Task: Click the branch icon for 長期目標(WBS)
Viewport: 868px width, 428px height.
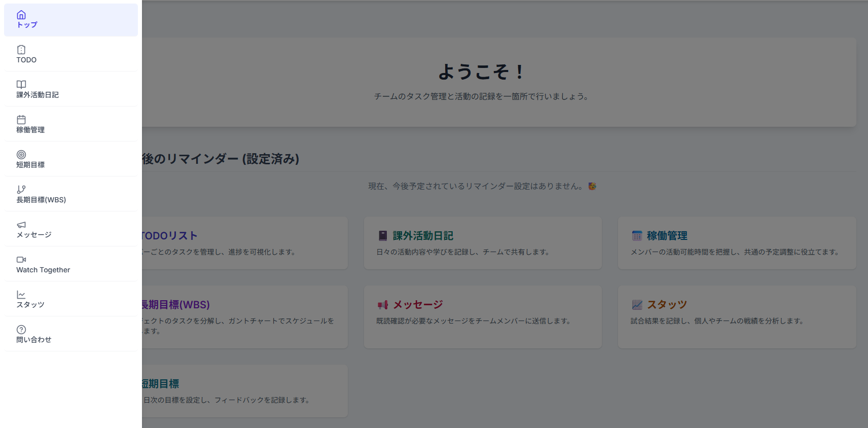Action: [x=21, y=190]
